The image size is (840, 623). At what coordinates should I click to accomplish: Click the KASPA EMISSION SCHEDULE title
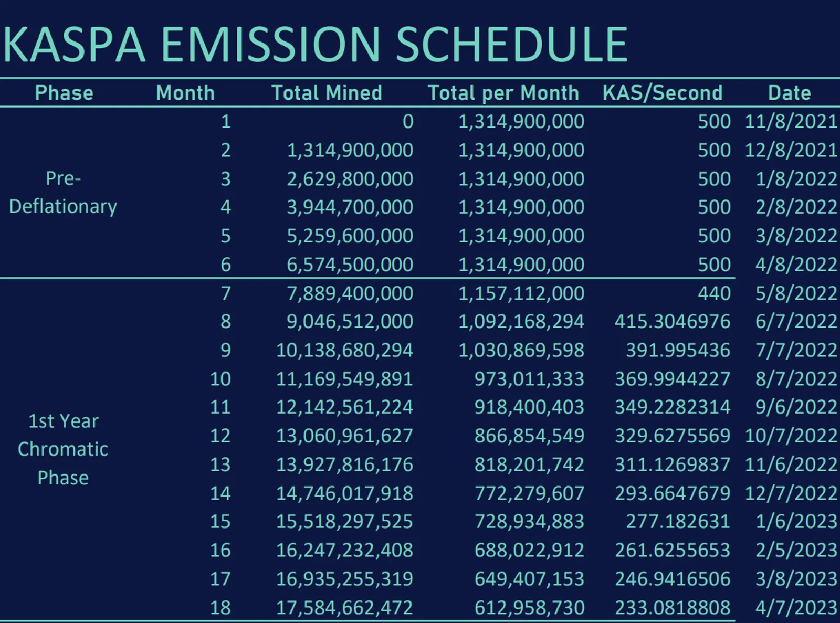[x=315, y=45]
